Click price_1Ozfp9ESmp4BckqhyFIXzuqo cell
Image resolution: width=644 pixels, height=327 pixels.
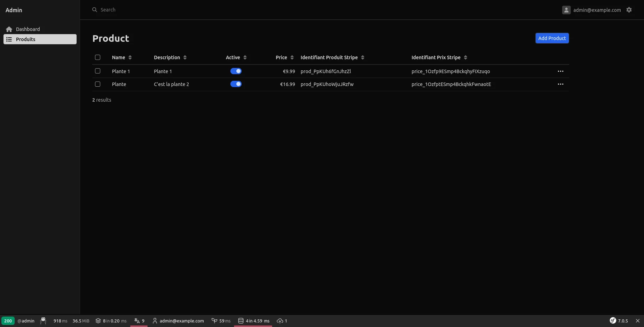(451, 71)
